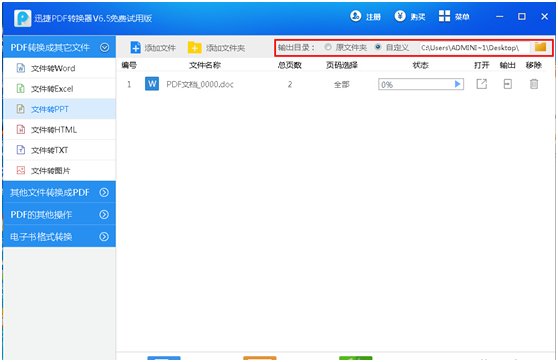This screenshot has width=558, height=362.
Task: Click the 编号 column header
Action: coord(129,65)
